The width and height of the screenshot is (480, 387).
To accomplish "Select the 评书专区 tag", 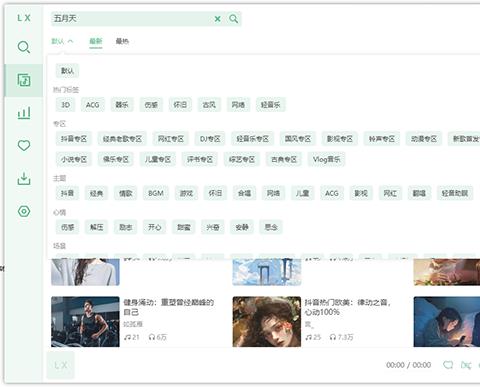I will point(200,159).
